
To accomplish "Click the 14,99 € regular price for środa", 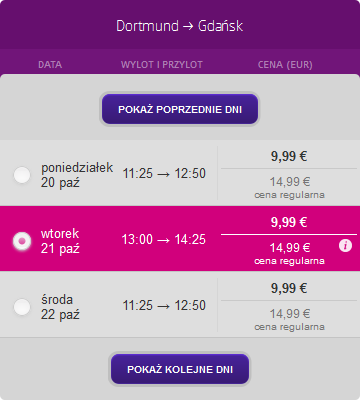I will 290,314.
